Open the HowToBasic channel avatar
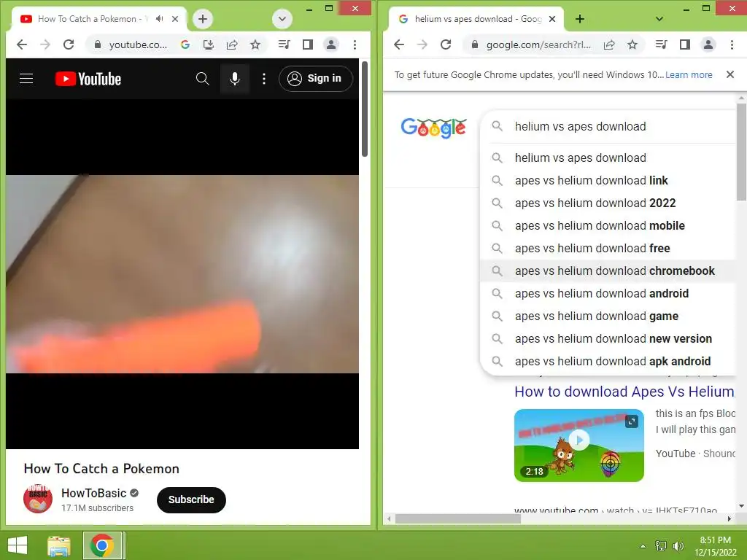Viewport: 747px width, 560px height. coord(38,499)
